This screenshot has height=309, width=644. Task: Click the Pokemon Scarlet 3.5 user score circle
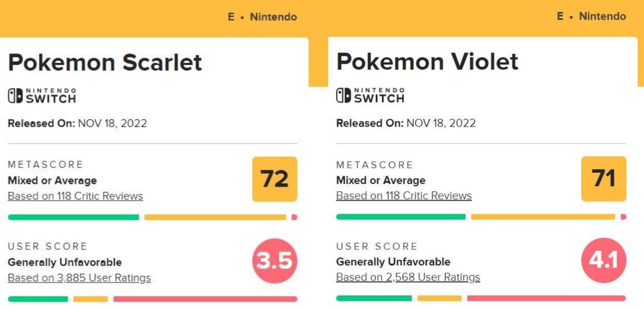274,261
